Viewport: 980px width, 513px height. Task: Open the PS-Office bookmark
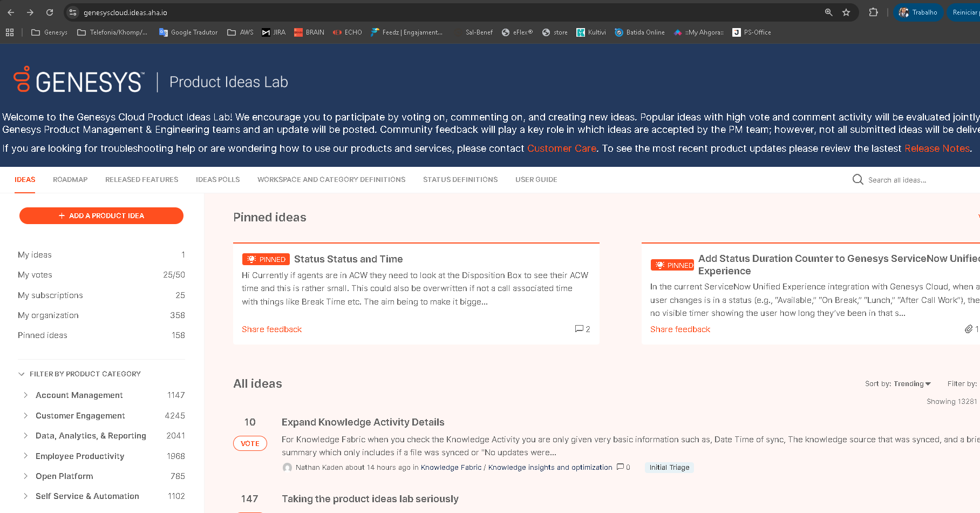752,32
